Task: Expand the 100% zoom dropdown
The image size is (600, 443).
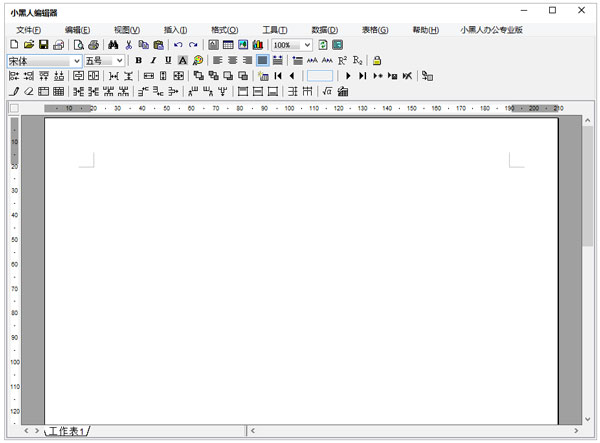Action: click(x=306, y=45)
